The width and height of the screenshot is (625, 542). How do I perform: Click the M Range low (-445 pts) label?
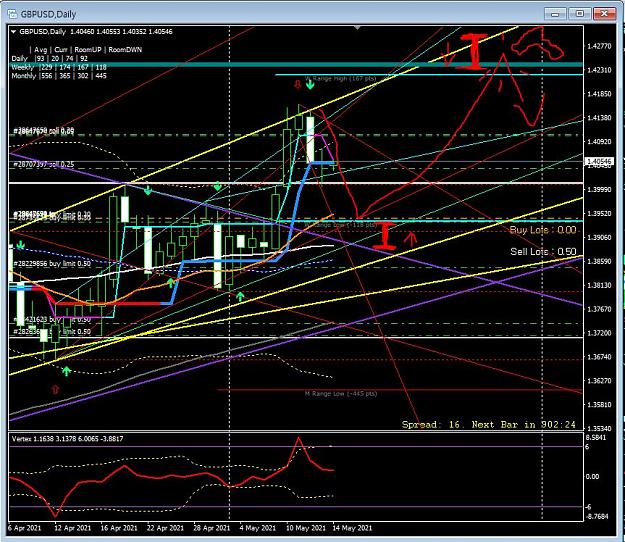341,393
